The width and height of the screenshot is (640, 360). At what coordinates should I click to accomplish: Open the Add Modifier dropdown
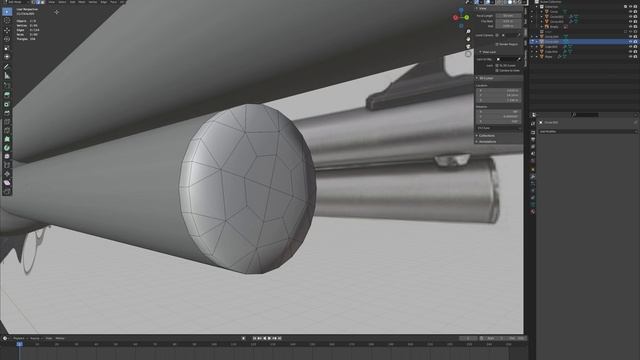[588, 132]
